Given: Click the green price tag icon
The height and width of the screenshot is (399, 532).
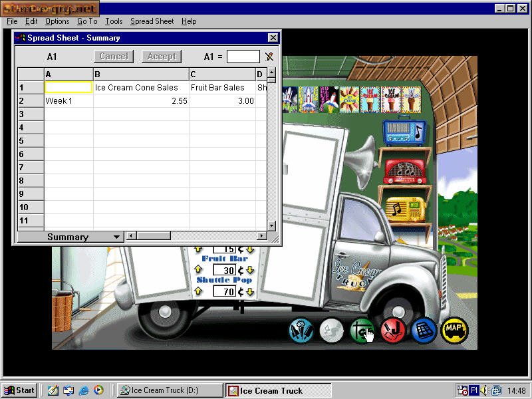Looking at the screenshot, I should [x=362, y=330].
